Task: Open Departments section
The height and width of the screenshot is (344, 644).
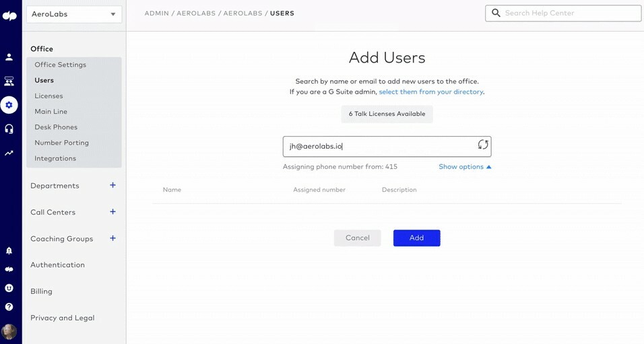Action: (55, 186)
